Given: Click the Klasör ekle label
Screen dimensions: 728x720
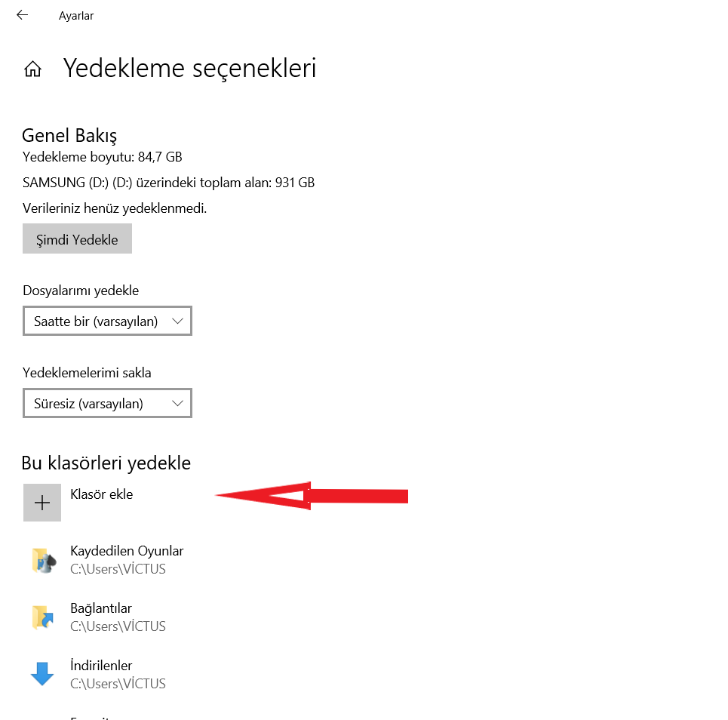Looking at the screenshot, I should tap(102, 494).
